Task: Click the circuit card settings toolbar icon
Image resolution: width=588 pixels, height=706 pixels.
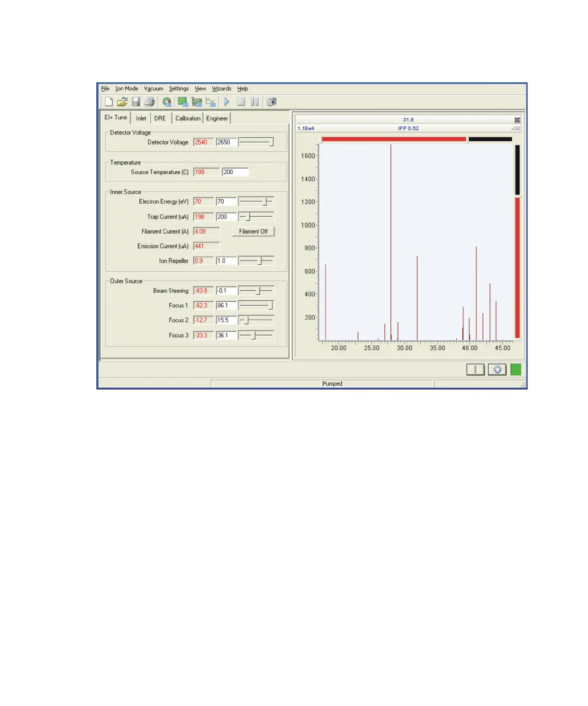Action: click(197, 102)
